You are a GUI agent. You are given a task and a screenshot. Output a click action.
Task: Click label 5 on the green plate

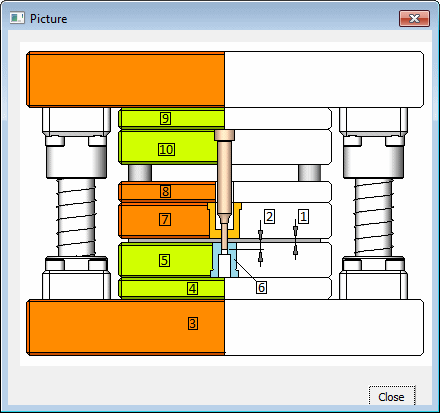[x=164, y=260]
